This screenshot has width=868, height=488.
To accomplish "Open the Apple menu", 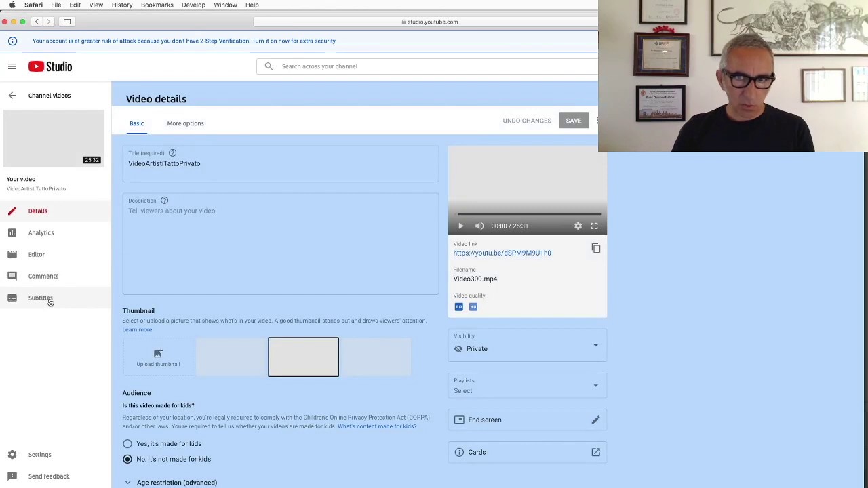I will [x=12, y=5].
